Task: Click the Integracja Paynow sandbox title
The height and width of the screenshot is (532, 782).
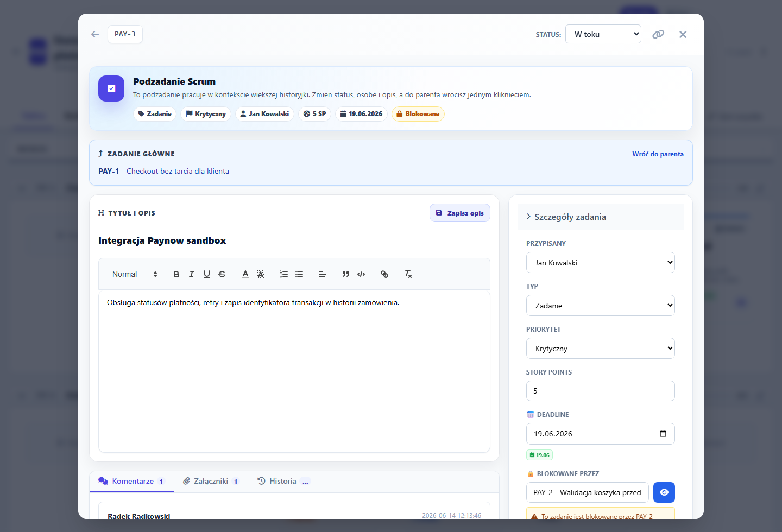Action: [x=162, y=240]
